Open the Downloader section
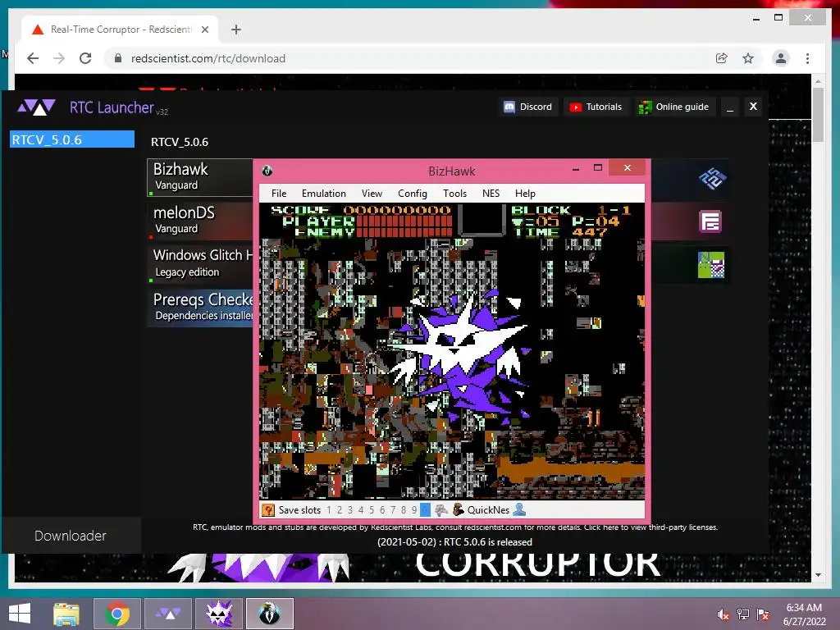 71,536
